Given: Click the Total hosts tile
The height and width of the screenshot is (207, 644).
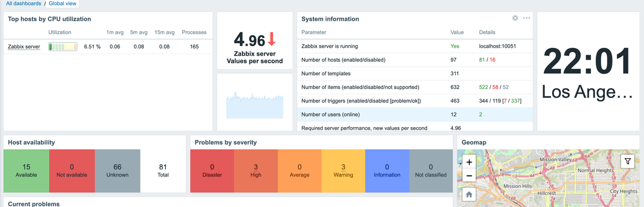Looking at the screenshot, I should click(x=163, y=171).
